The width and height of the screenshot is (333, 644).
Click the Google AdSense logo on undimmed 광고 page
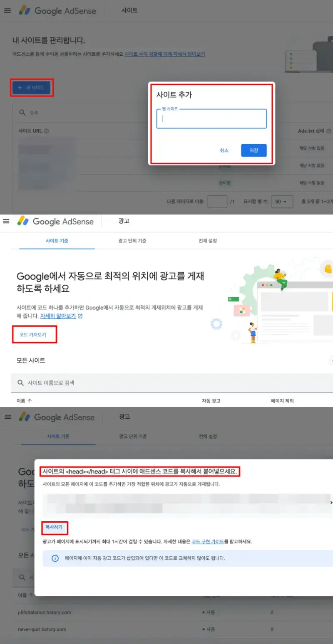[55, 222]
